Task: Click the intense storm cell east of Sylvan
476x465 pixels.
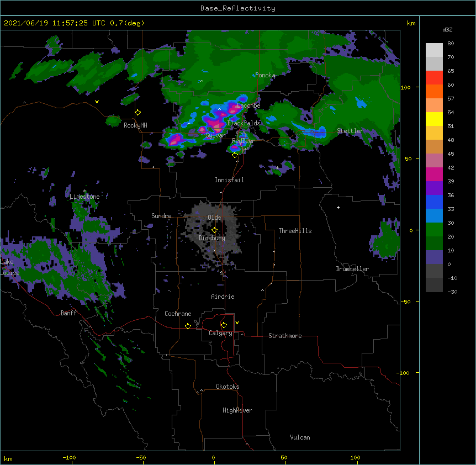Action: coord(216,126)
